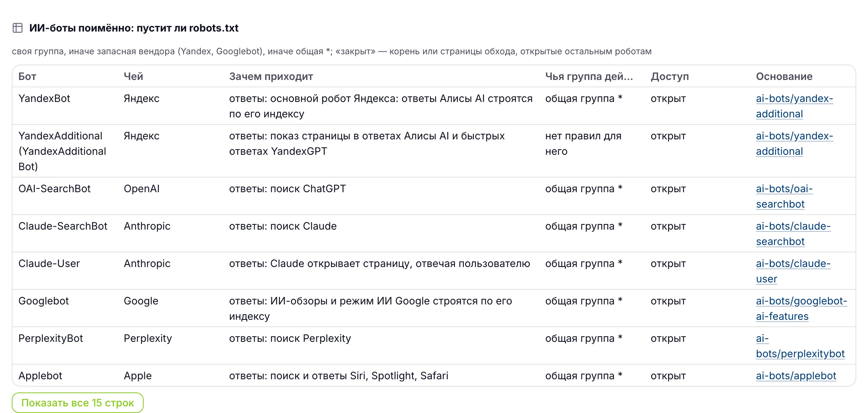868x413 pixels.
Task: Follow the ai-bots/googlebot-ai-features link
Action: click(801, 308)
